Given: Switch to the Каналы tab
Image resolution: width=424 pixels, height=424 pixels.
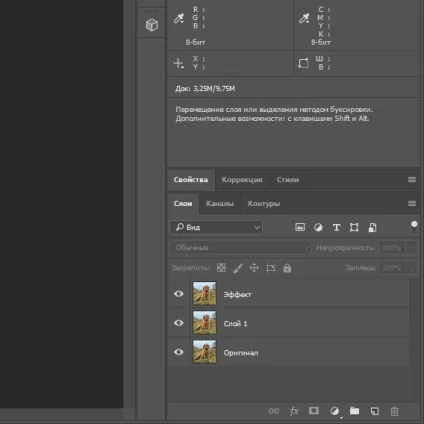Looking at the screenshot, I should 220,204.
